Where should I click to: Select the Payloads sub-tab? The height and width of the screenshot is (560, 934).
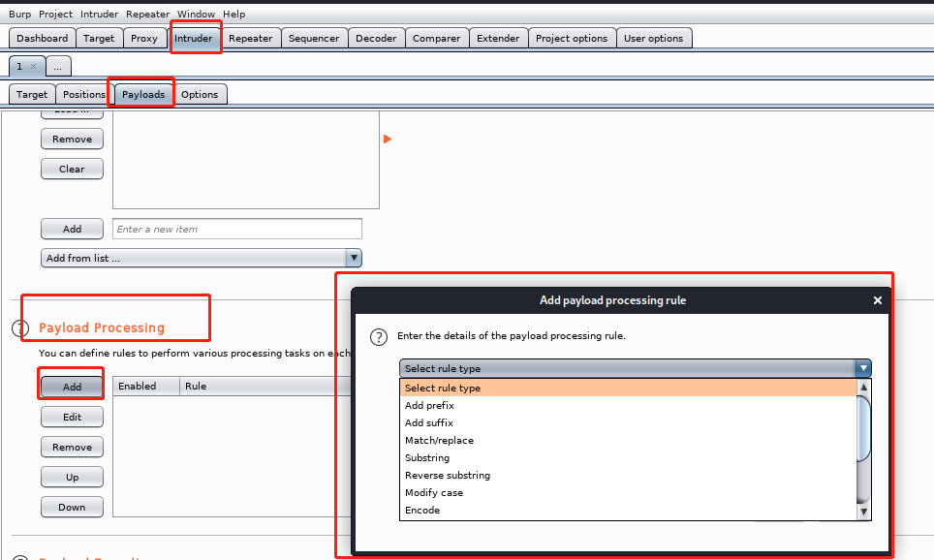tap(143, 94)
